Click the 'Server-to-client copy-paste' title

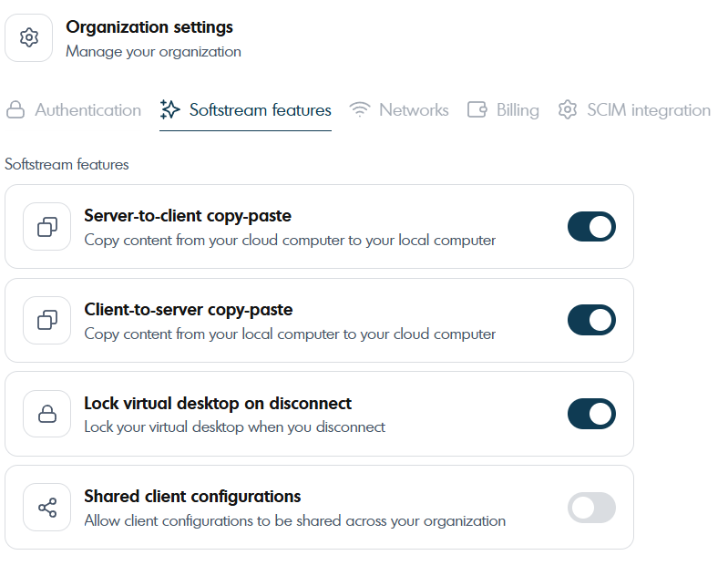188,216
